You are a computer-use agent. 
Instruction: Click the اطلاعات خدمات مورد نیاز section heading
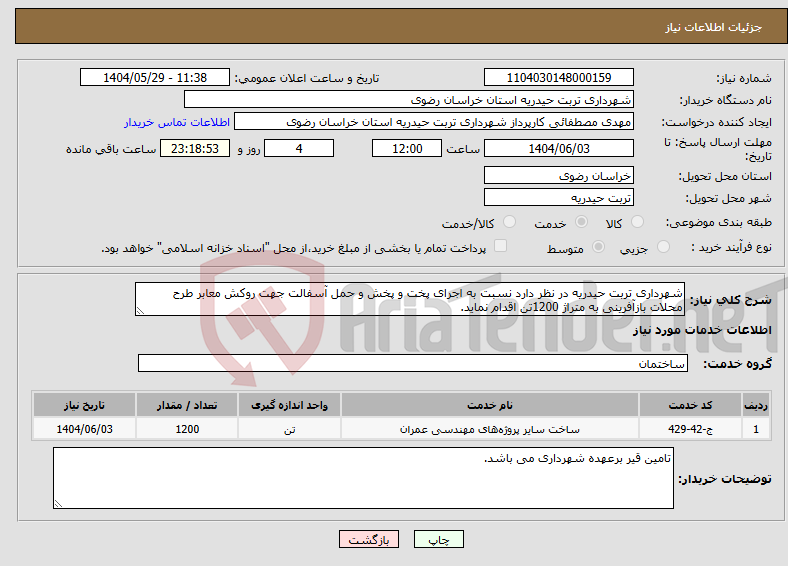(x=702, y=330)
